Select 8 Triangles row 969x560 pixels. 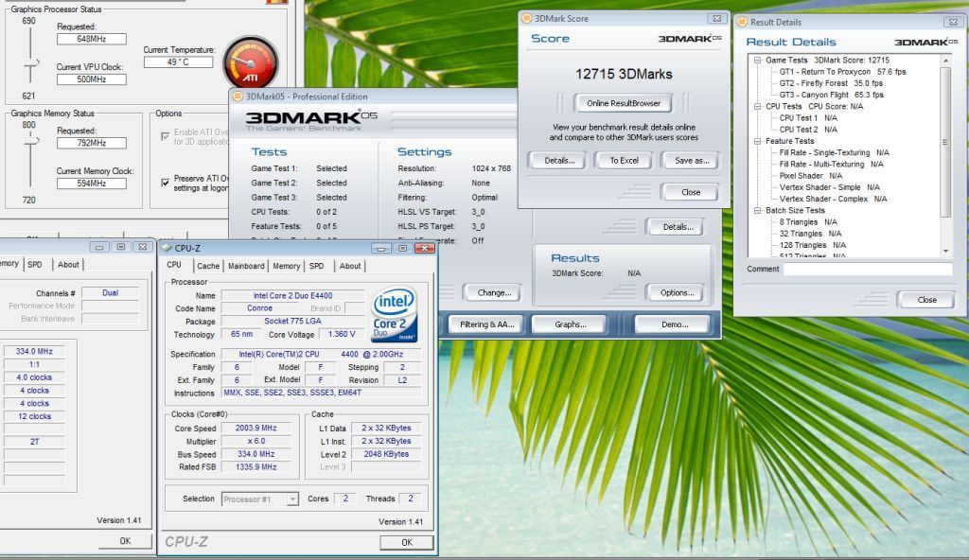[x=808, y=222]
